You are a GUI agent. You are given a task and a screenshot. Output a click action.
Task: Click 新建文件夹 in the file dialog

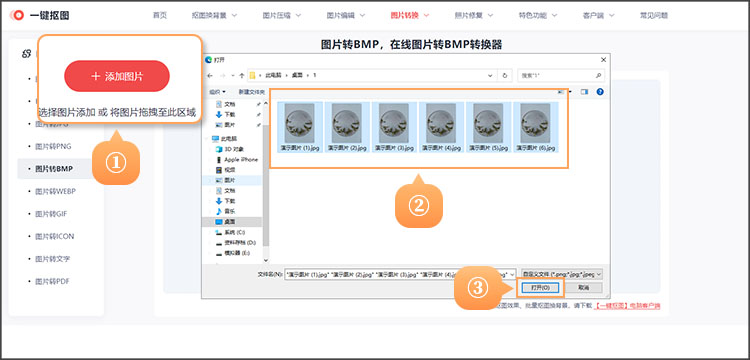tap(251, 91)
